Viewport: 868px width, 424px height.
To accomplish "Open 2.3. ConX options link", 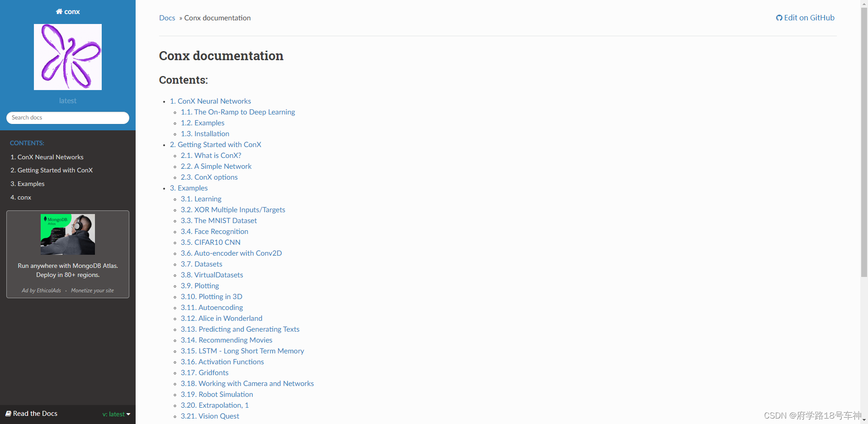I will 209,177.
